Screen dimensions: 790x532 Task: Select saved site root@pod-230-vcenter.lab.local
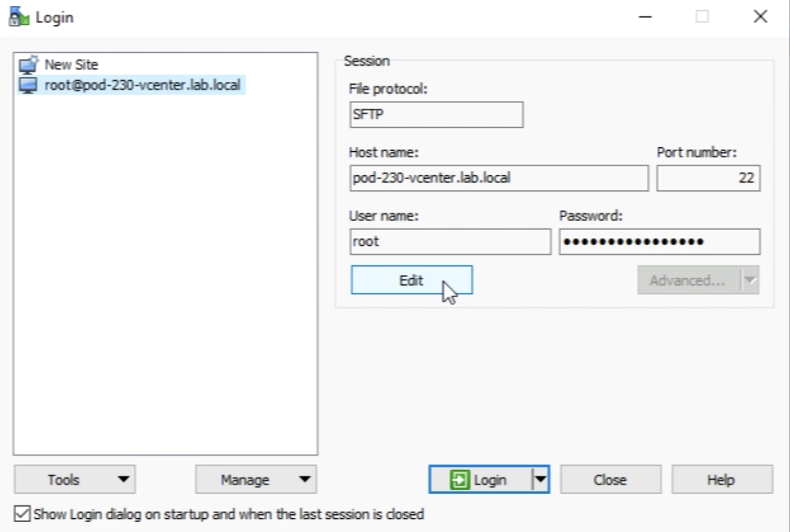pos(142,85)
